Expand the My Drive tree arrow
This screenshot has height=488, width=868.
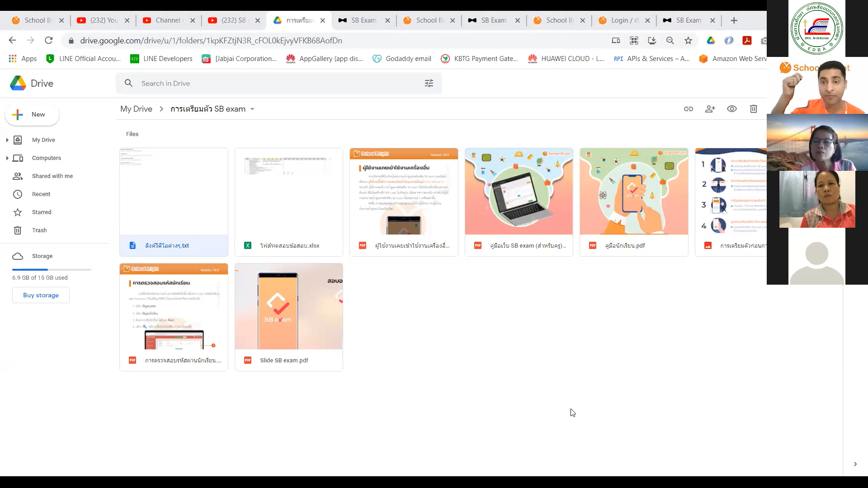click(7, 140)
